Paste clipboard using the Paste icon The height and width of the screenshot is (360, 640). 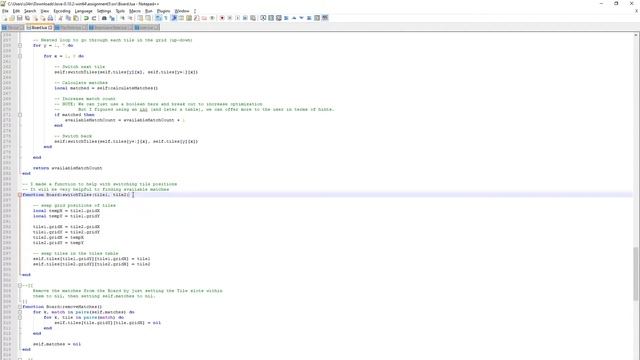(x=76, y=18)
